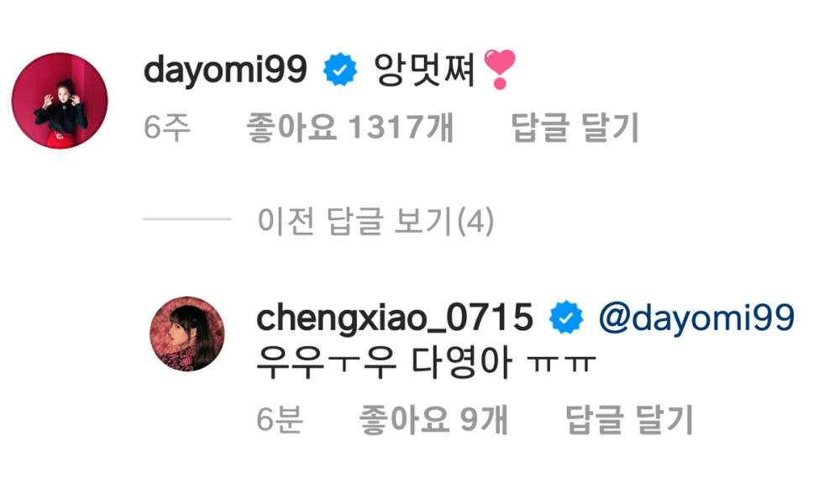
Task: Select the reply text 우우ㅜ우
Action: pos(326,363)
